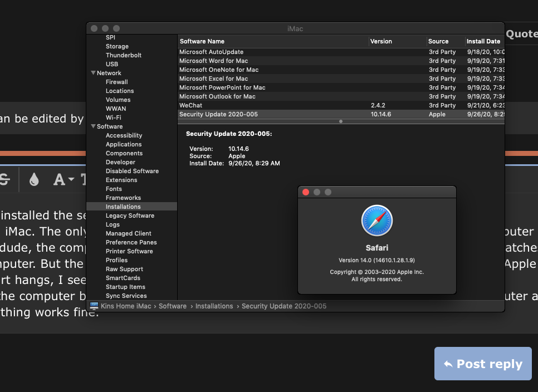Image resolution: width=538 pixels, height=392 pixels.
Task: Select Thunderbolt in the sidebar
Action: (124, 55)
